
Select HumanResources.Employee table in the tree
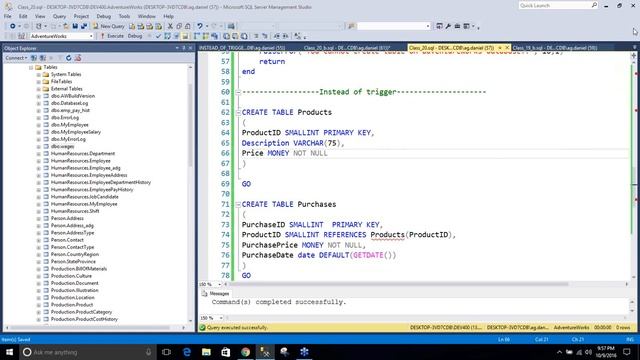coord(80,161)
